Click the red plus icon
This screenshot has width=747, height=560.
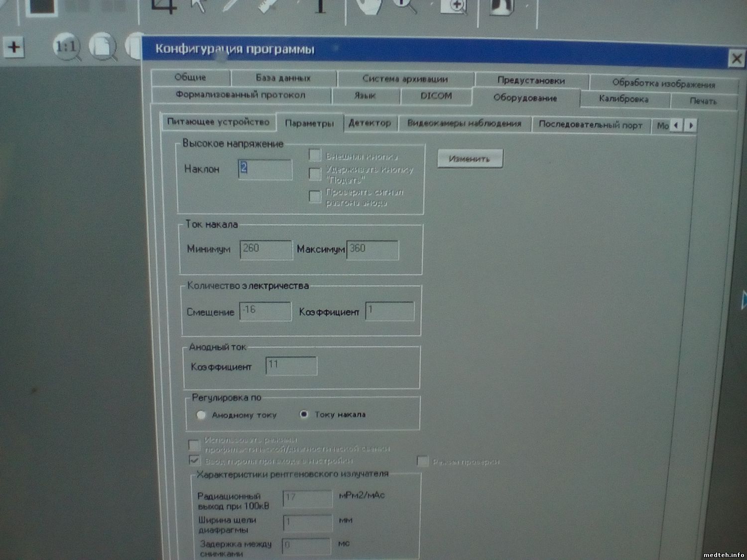coord(14,47)
